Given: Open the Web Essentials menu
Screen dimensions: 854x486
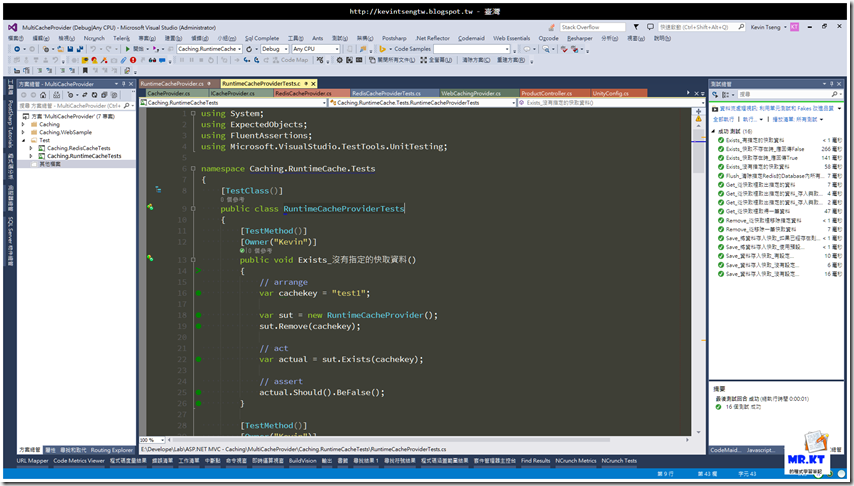Looking at the screenshot, I should pos(511,39).
